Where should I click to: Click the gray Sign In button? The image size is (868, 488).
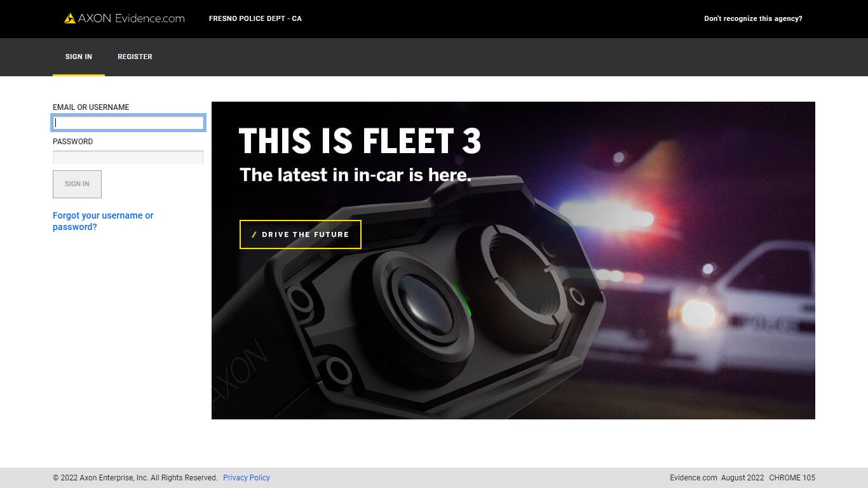coord(77,184)
